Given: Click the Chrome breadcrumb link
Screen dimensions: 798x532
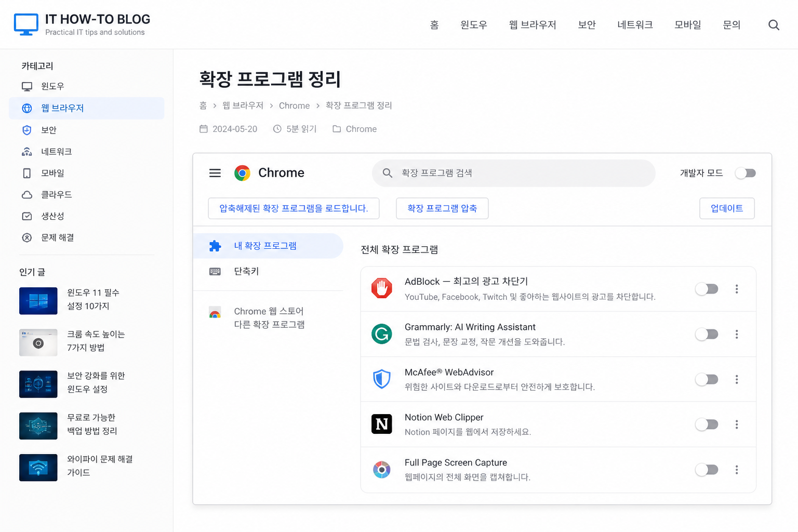Looking at the screenshot, I should 294,105.
